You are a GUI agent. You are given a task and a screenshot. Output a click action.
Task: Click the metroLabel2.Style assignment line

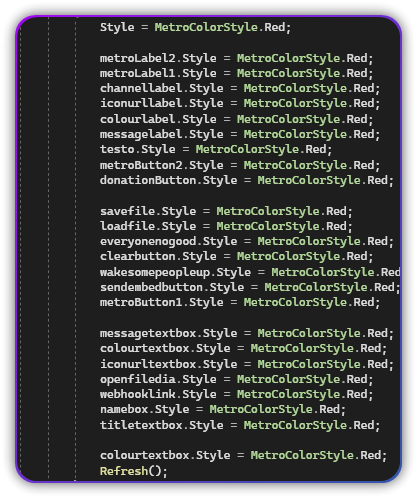pyautogui.click(x=236, y=58)
